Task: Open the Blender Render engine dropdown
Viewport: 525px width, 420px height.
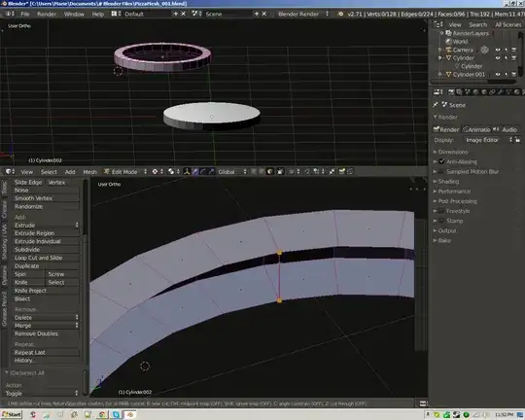Action: pos(303,14)
